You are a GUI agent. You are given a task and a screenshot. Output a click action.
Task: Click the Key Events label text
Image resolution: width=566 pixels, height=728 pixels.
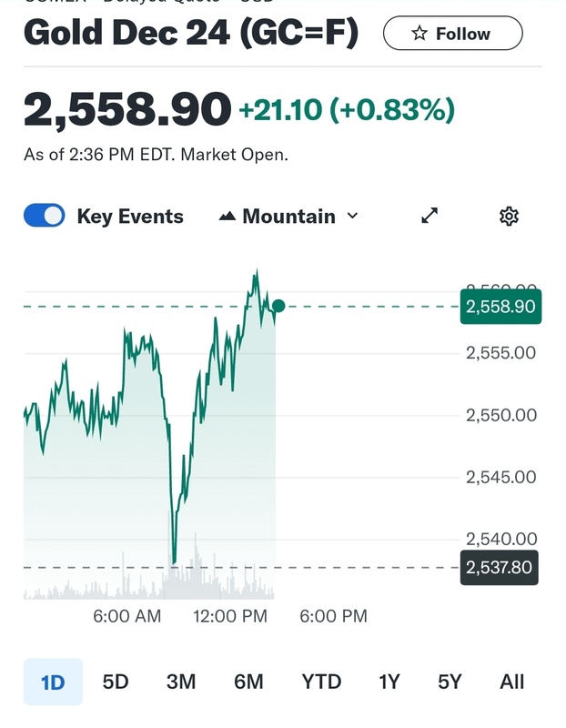(130, 217)
